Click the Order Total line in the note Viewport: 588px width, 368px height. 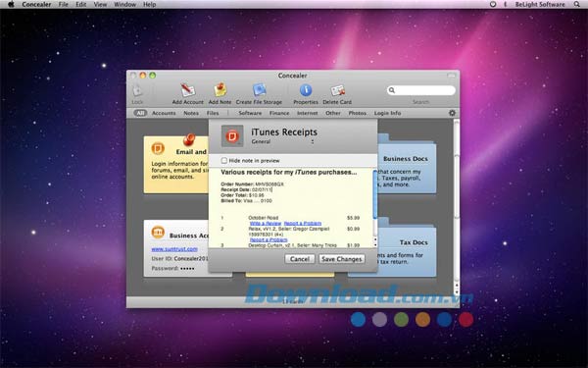pyautogui.click(x=242, y=195)
